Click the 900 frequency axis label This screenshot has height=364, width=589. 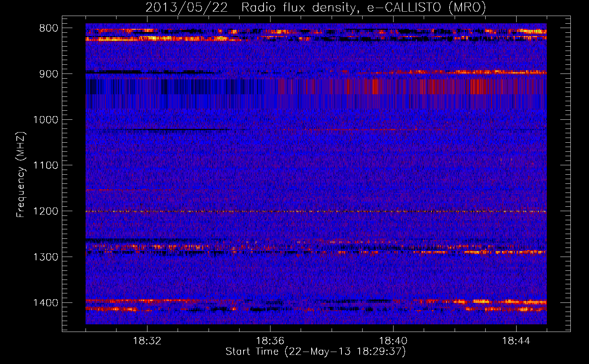point(48,74)
